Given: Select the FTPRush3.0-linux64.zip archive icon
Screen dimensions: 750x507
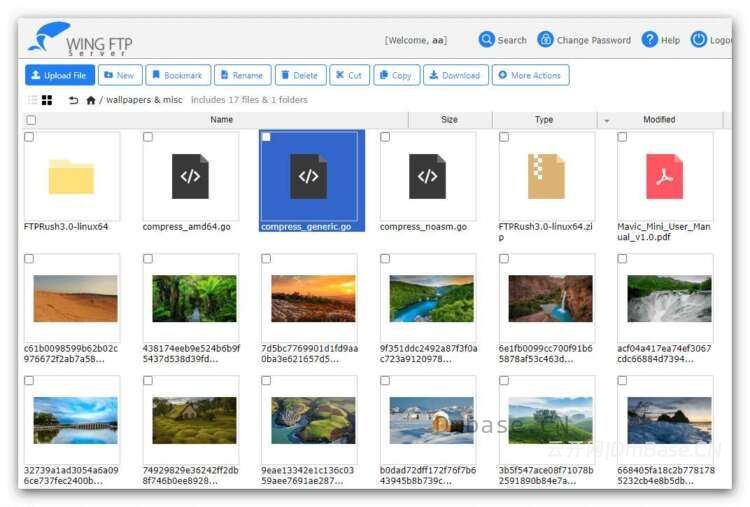Looking at the screenshot, I should 546,176.
